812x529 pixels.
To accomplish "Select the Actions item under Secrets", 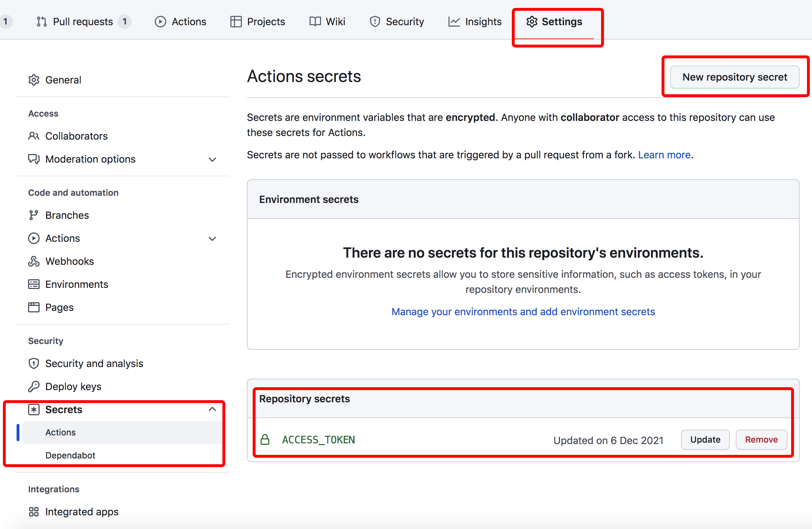I will pos(61,432).
